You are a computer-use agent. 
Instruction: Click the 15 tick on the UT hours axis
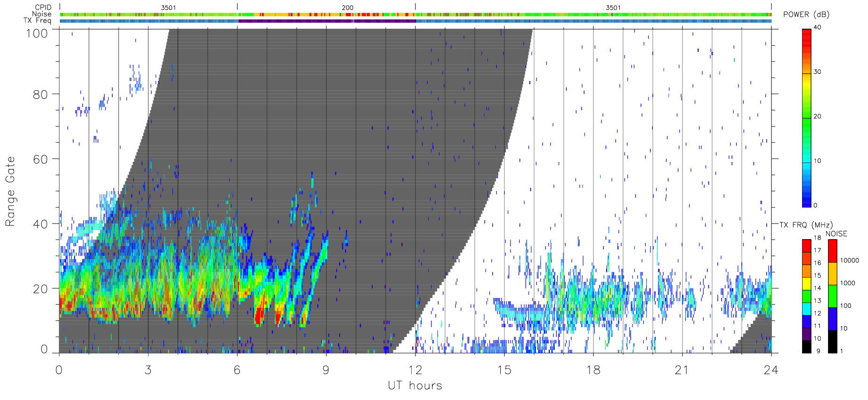pos(504,370)
